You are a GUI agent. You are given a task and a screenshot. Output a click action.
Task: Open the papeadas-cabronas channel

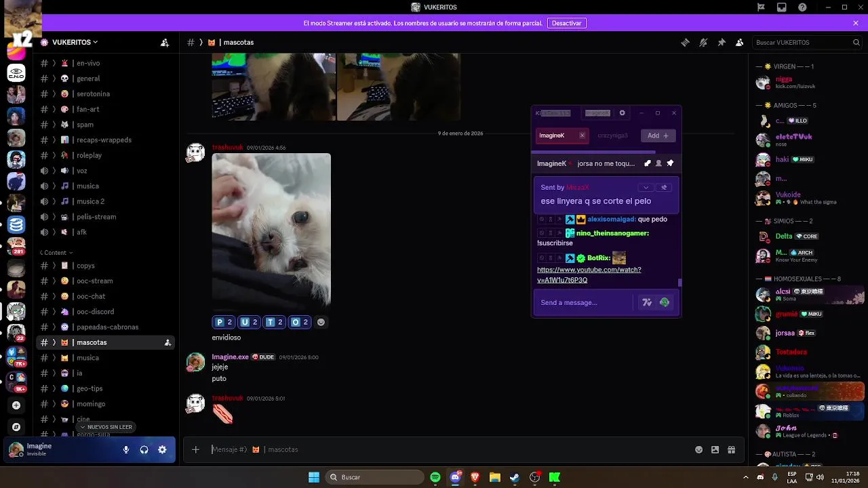106,327
